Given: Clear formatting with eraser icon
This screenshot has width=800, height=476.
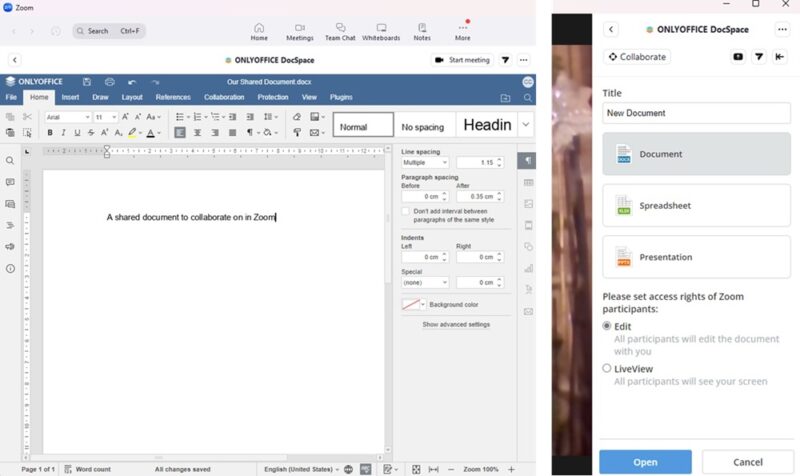Looking at the screenshot, I should (296, 117).
